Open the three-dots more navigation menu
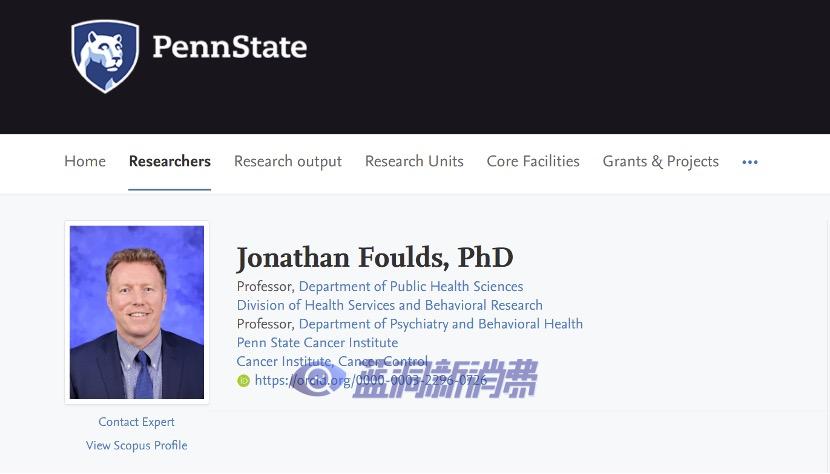The width and height of the screenshot is (830, 474). [750, 162]
